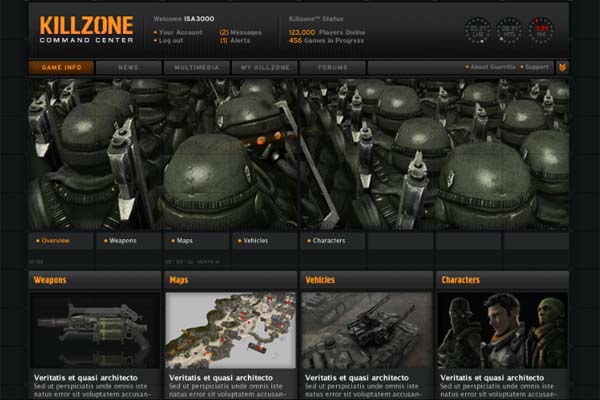Image resolution: width=600 pixels, height=400 pixels.
Task: Open the (1) Alerts link
Action: tap(235, 41)
